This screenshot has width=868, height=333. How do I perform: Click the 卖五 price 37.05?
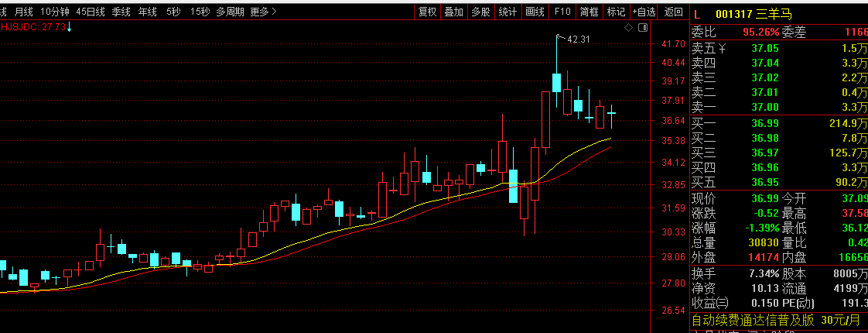[x=764, y=49]
